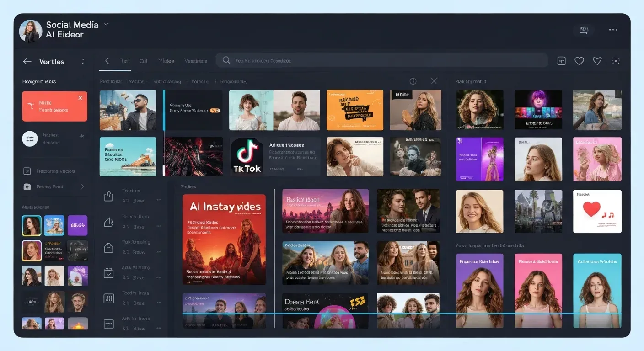Viewport: 644px width, 351px height.
Task: Toggle the star next to the account entry
Action: point(81,135)
